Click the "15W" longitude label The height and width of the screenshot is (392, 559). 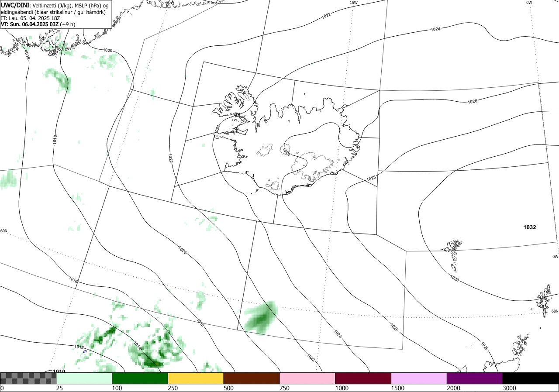(x=354, y=3)
